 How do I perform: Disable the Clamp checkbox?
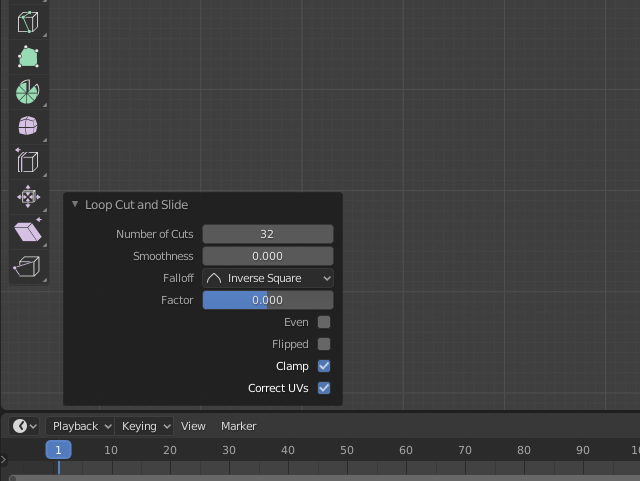click(324, 366)
